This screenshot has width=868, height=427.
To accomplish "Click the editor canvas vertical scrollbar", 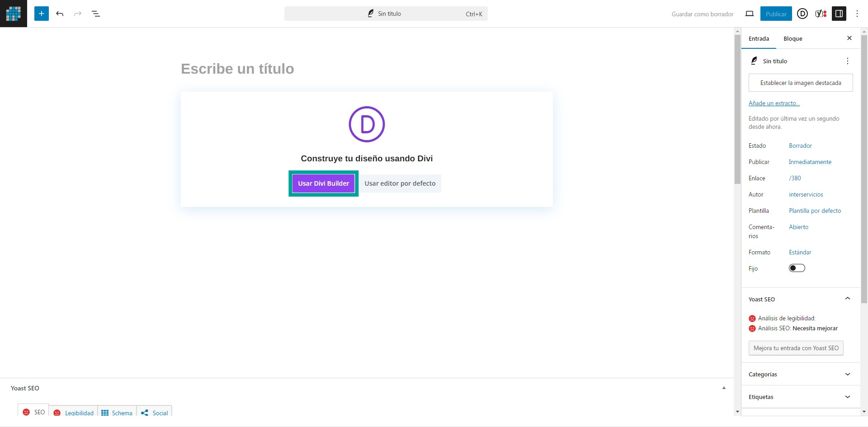I will pos(737,108).
